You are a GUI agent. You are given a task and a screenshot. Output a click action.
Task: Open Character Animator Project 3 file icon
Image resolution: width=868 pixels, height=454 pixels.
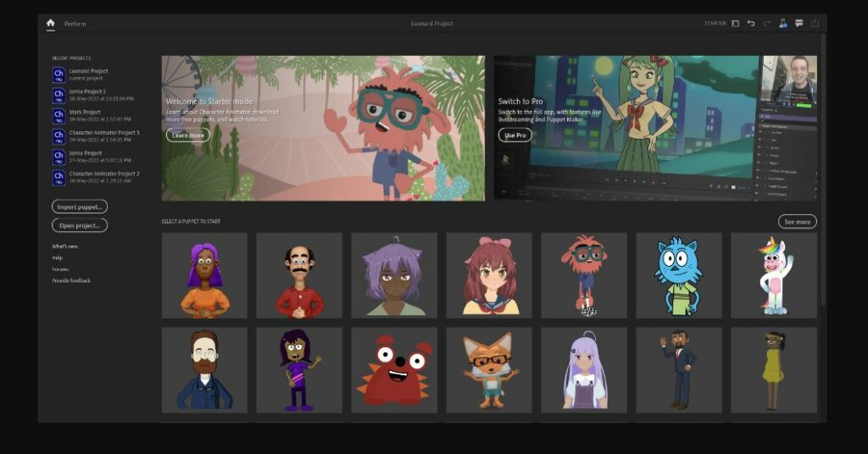click(x=58, y=136)
